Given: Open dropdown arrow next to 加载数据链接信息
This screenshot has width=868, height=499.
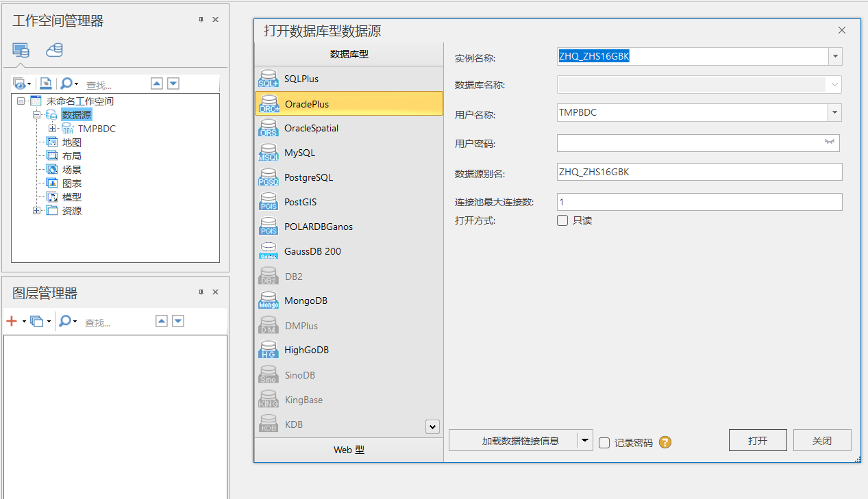Looking at the screenshot, I should pyautogui.click(x=585, y=441).
